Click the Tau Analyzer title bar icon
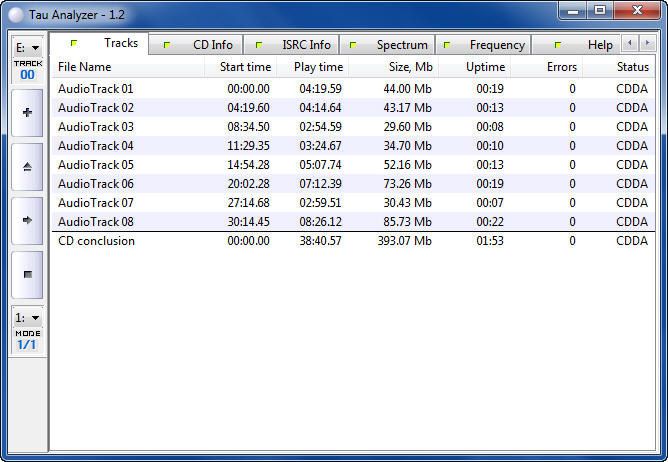The width and height of the screenshot is (668, 462). tap(16, 12)
